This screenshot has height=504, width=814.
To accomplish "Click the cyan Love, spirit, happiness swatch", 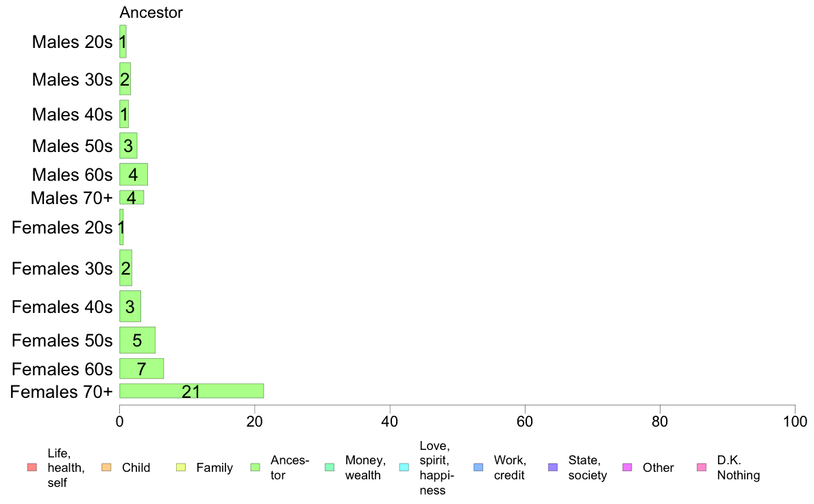I will click(404, 468).
